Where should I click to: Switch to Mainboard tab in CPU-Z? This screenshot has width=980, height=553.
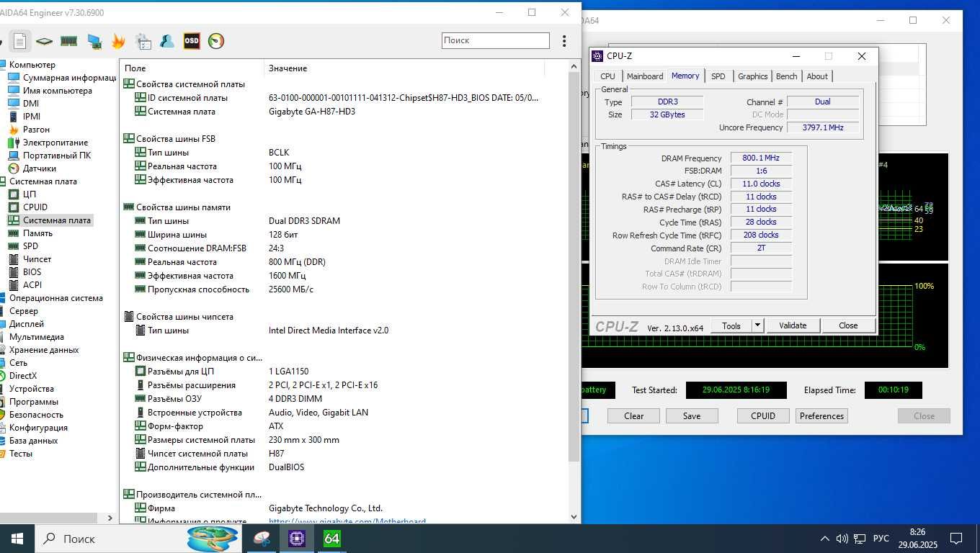click(x=645, y=76)
